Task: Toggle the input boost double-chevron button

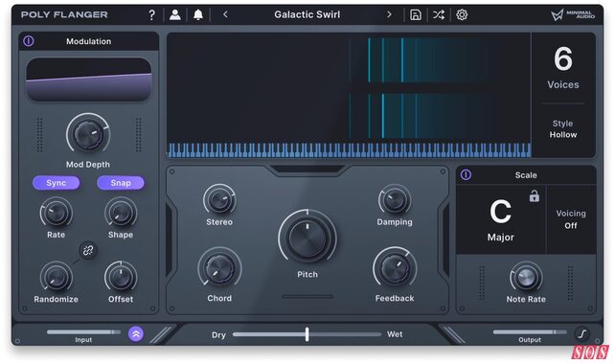Action: coord(136,334)
